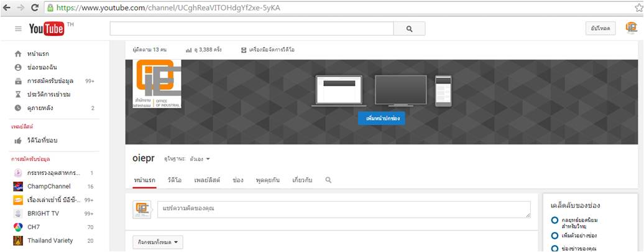The width and height of the screenshot is (644, 252).
Task: Click the อัปโหลด upload button
Action: pos(600,29)
